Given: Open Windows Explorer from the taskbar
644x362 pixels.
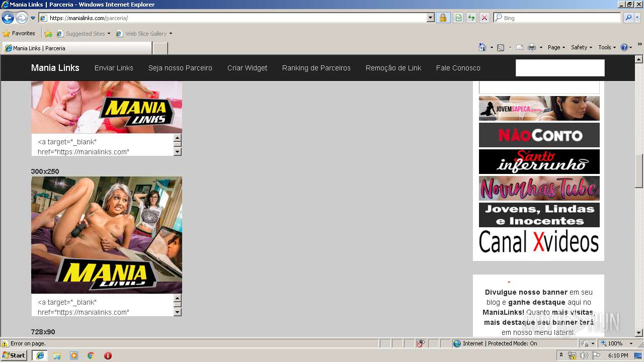Looking at the screenshot, I should 57,355.
